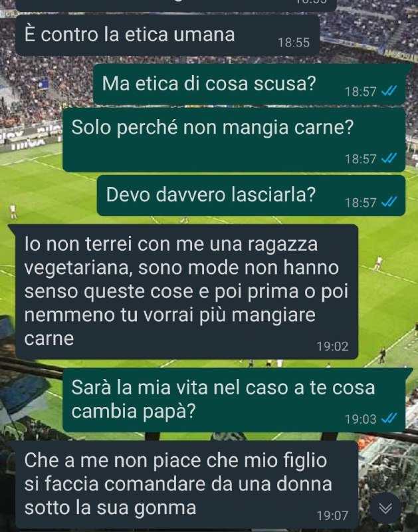Click read ticks on 'Solo perché non mangia carne?'

(x=389, y=158)
